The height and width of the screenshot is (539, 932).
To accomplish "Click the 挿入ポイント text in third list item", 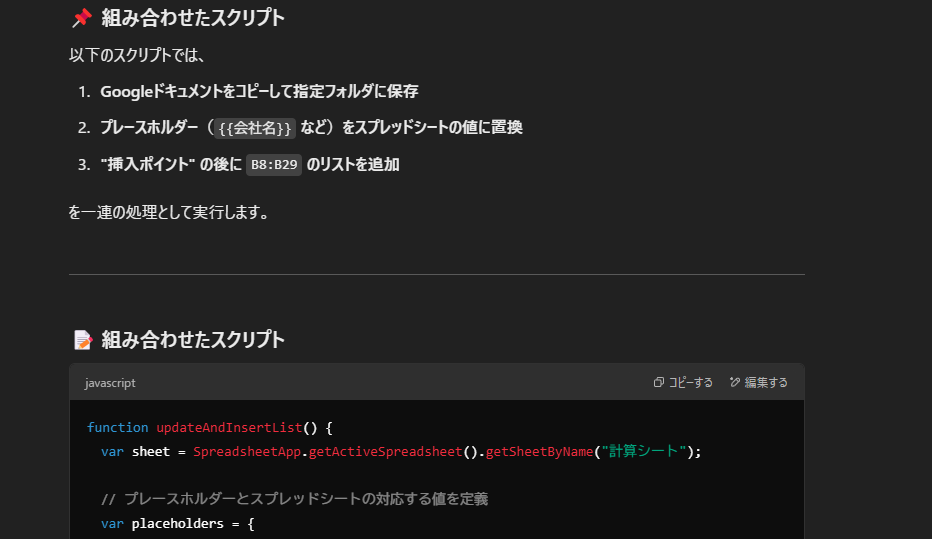I will click(147, 165).
